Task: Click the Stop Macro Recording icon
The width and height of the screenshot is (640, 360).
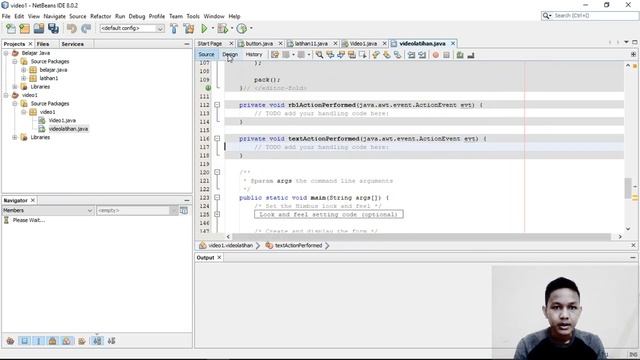Action: click(x=447, y=55)
